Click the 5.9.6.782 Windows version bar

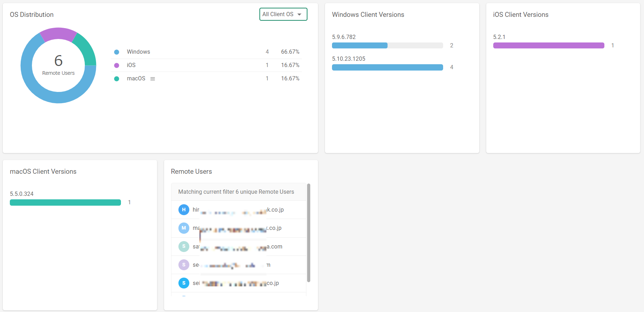click(x=387, y=45)
